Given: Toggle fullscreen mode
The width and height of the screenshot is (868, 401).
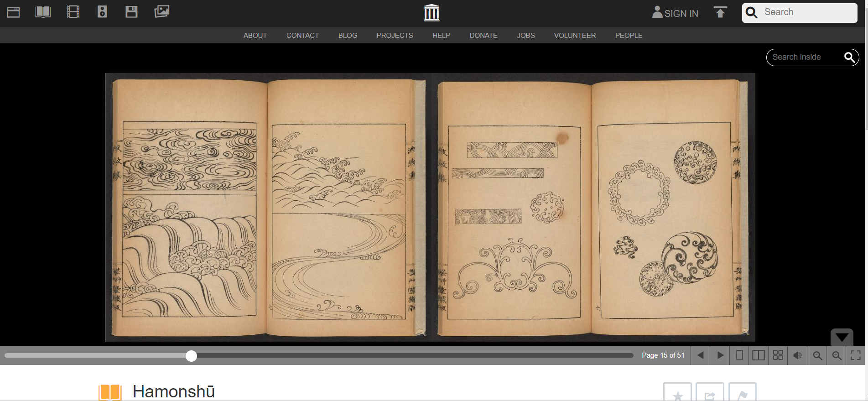Looking at the screenshot, I should [856, 355].
